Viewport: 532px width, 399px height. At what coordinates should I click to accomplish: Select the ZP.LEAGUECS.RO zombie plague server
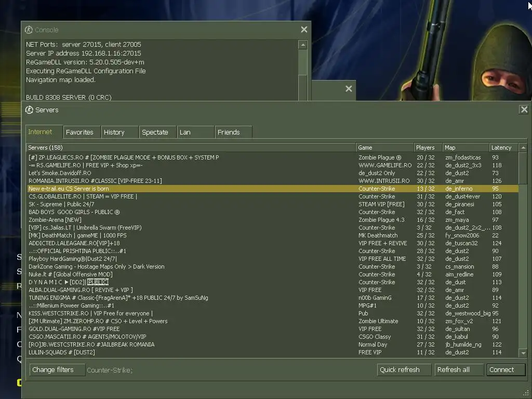[x=273, y=157]
